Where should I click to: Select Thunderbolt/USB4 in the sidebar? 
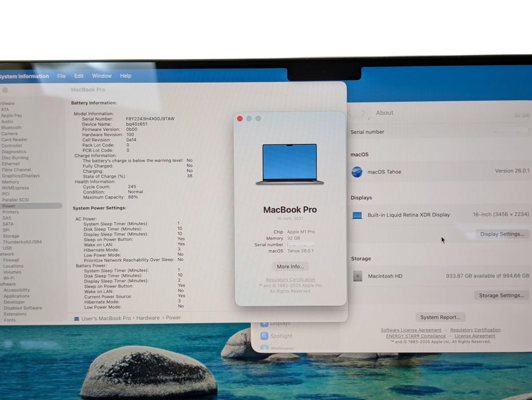coord(22,242)
